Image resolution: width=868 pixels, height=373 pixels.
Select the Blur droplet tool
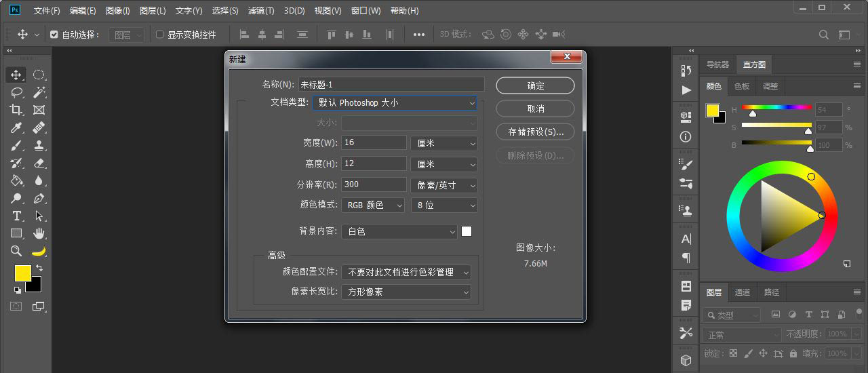tap(39, 180)
